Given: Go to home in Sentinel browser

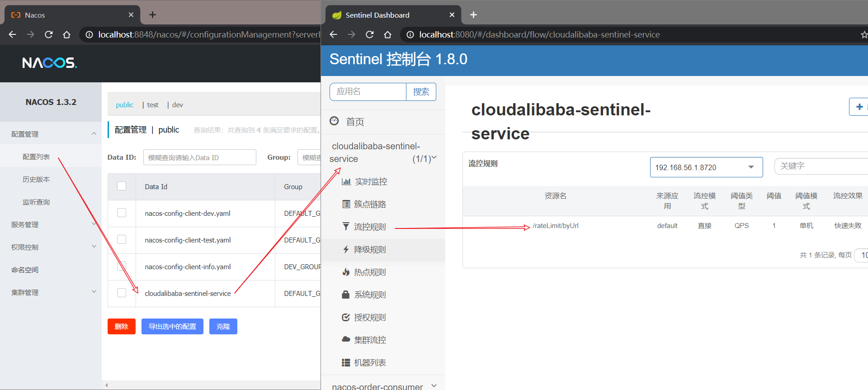Looking at the screenshot, I should pos(388,35).
